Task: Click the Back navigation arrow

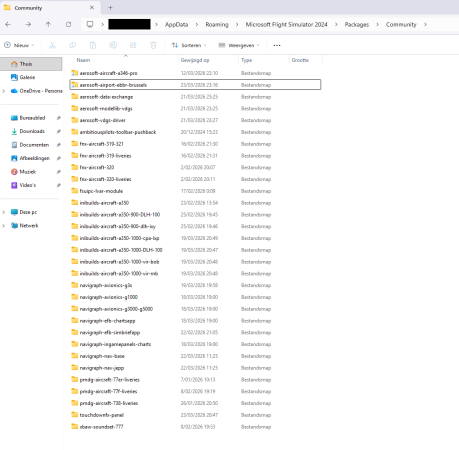Action: [x=8, y=24]
